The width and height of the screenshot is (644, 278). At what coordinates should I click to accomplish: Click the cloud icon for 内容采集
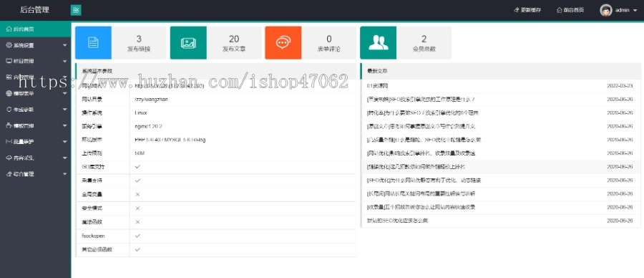pos(9,158)
